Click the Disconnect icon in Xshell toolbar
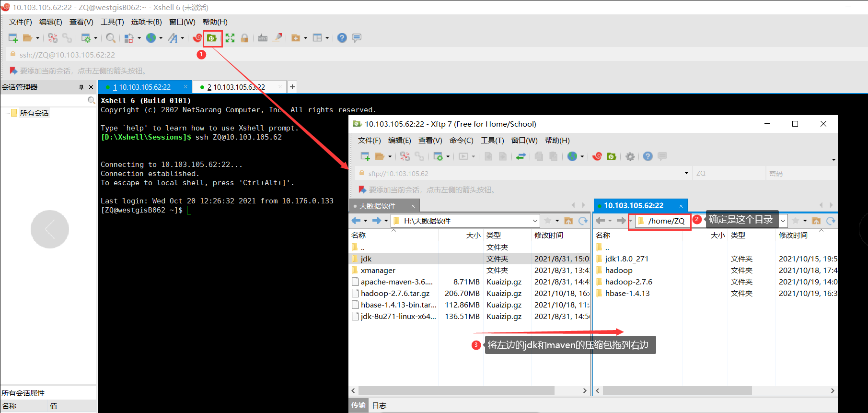This screenshot has width=868, height=413. pyautogui.click(x=53, y=38)
